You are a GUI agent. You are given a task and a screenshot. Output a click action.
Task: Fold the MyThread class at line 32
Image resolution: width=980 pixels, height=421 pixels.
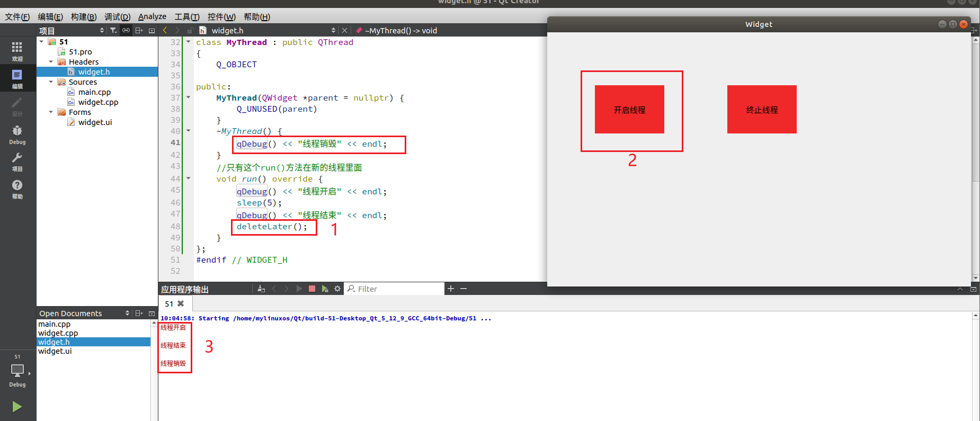click(188, 42)
